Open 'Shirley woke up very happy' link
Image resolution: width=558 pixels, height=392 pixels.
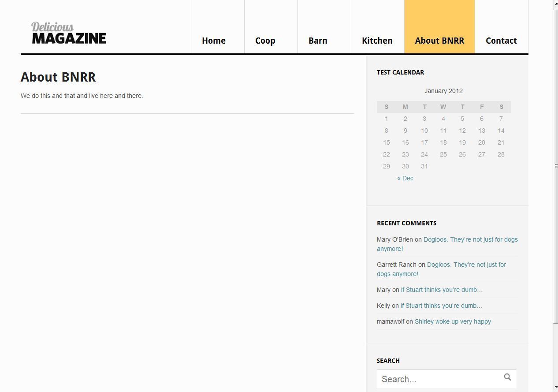coord(453,321)
